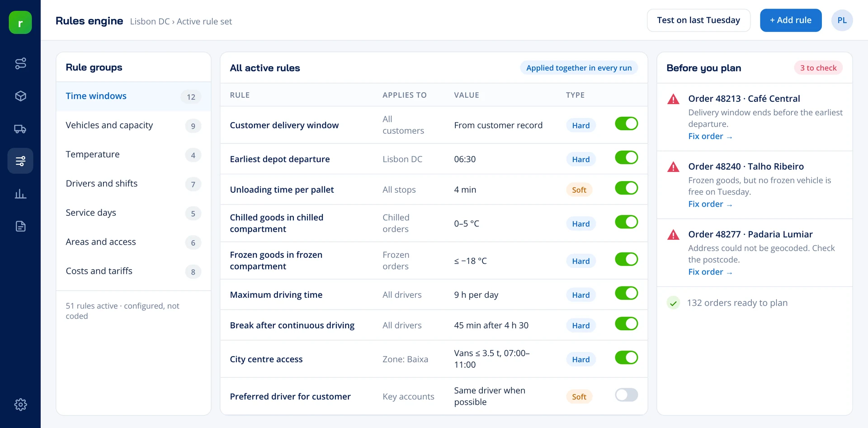Click the PL user avatar
Screen dimensions: 868x428
pos(842,20)
